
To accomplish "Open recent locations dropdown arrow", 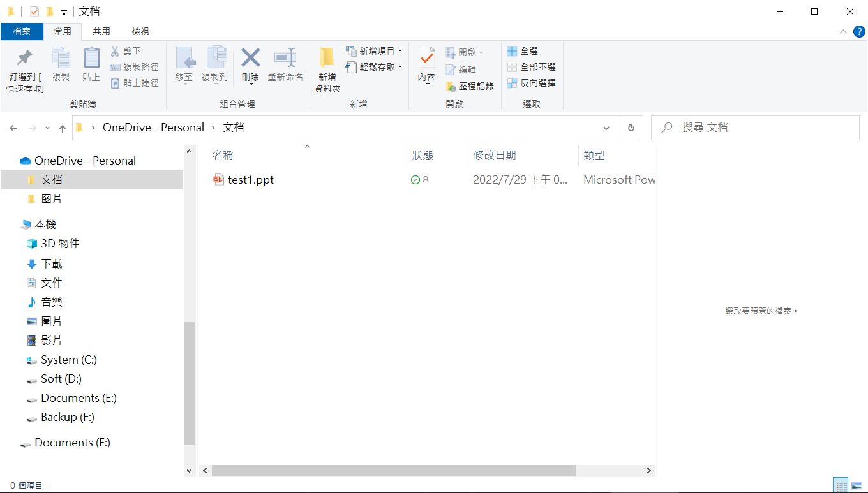I will pyautogui.click(x=47, y=128).
